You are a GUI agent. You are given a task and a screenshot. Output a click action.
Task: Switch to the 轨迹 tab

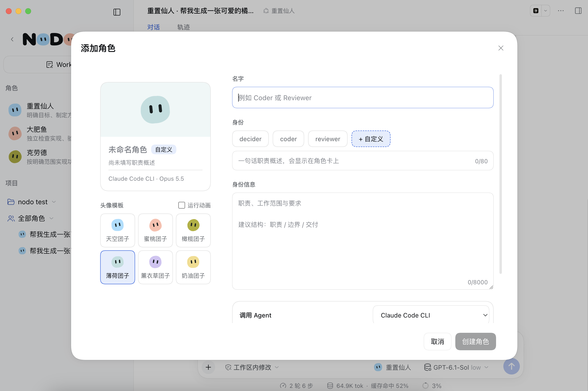(184, 27)
